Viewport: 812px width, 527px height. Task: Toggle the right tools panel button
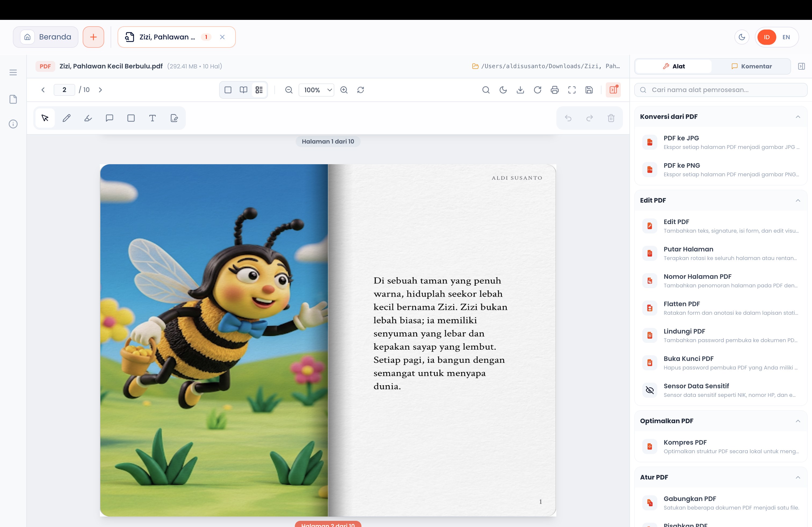point(613,90)
